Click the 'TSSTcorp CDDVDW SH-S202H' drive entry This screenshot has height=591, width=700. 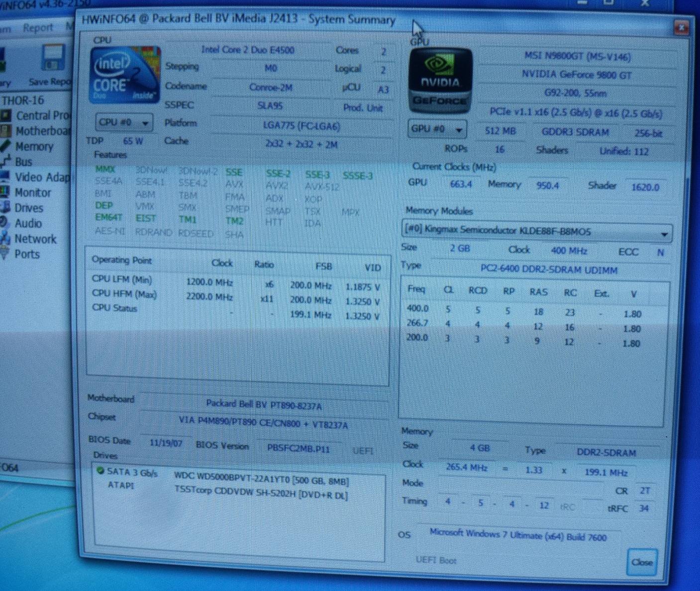261,493
